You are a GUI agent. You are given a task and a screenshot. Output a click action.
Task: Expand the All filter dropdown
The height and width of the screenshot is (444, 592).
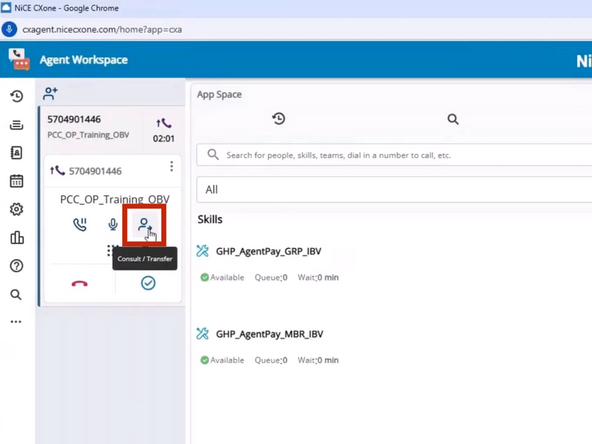pos(394,190)
